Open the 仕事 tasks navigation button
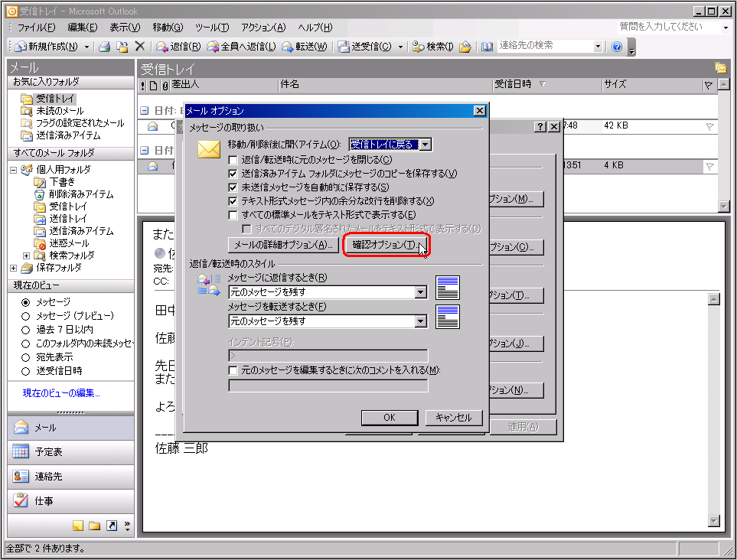 pos(70,501)
